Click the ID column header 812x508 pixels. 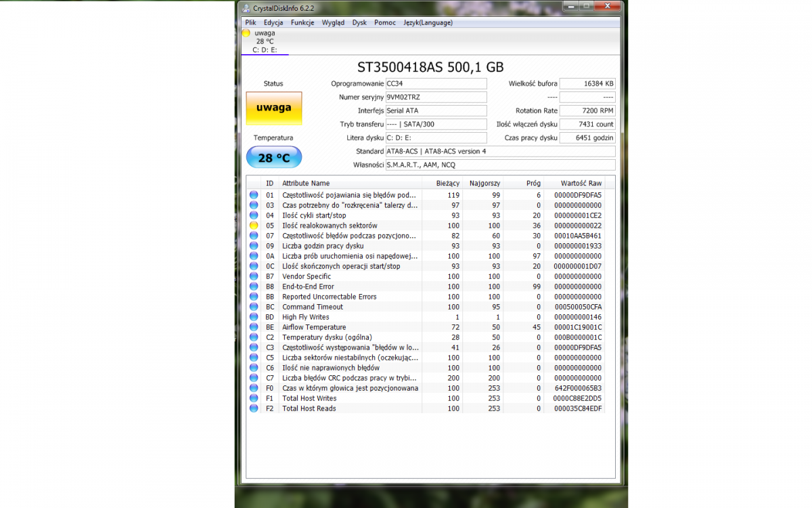[x=270, y=183]
